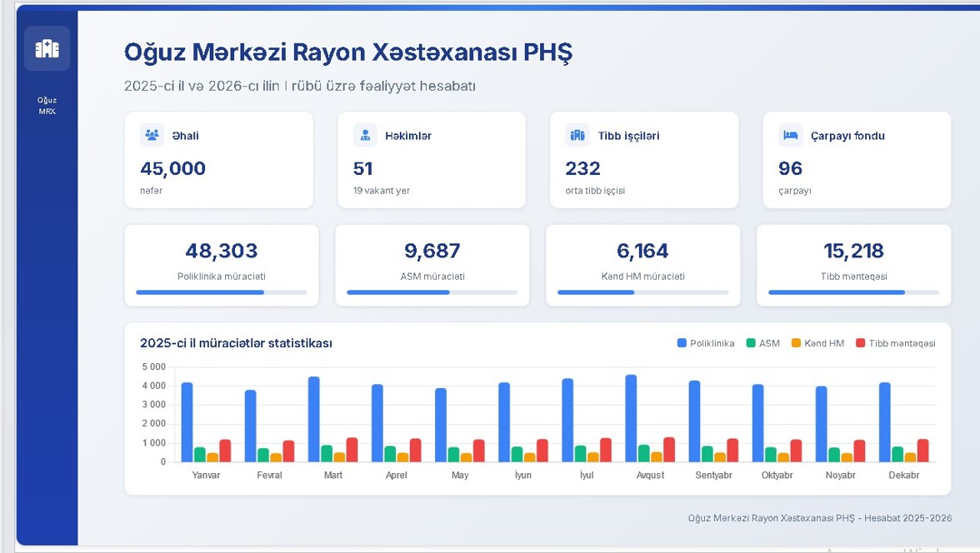Screen dimensions: 980x553
Task: Click the orange Kənd HM bar for Dekabr
Action: 910,457
